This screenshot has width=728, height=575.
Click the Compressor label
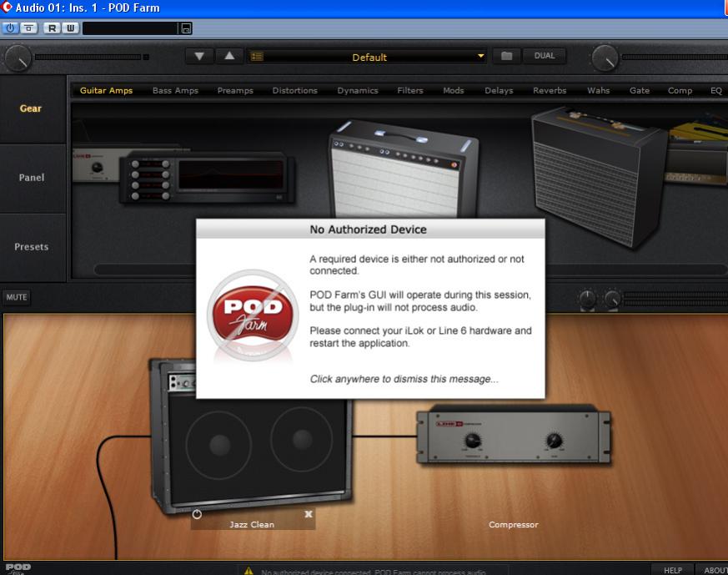[x=514, y=525]
